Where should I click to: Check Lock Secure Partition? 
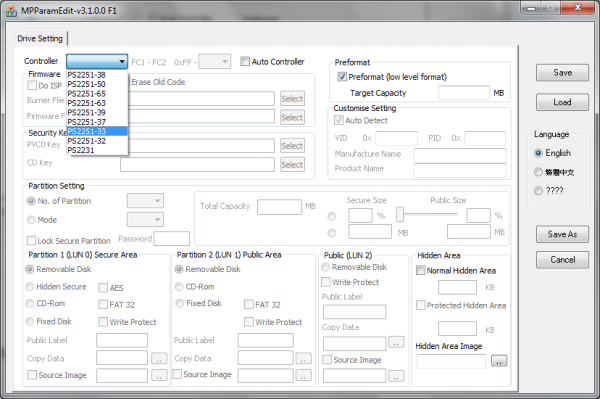click(x=31, y=241)
